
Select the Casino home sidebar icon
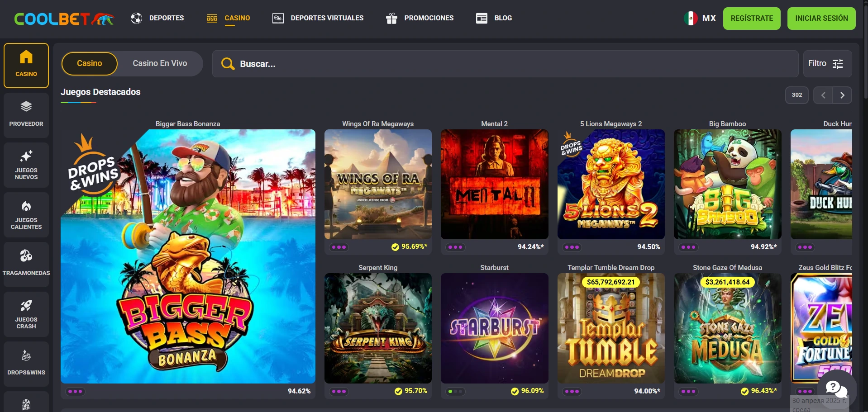coord(26,66)
